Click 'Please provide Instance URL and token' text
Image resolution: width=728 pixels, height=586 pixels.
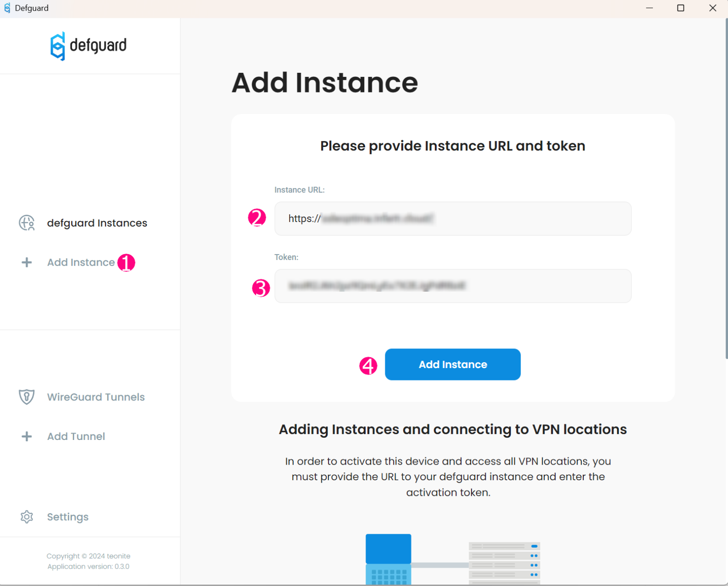(x=453, y=146)
